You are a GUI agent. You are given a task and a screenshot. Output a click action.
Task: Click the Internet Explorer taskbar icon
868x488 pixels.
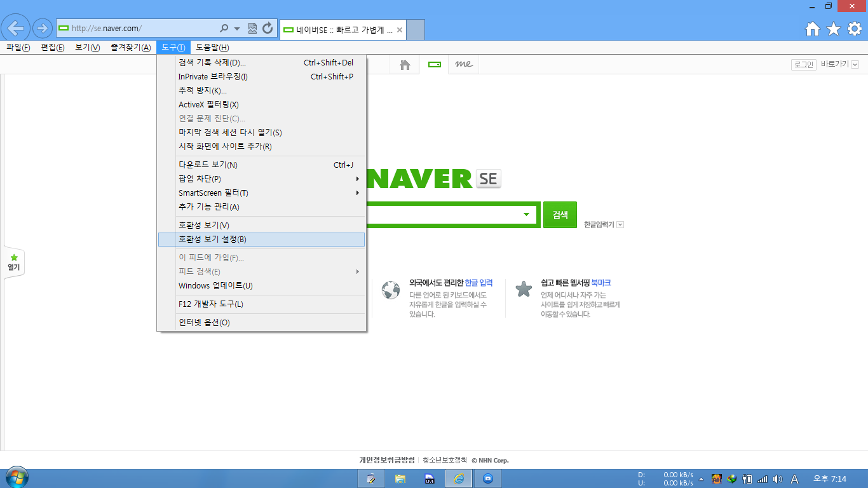[x=459, y=478]
